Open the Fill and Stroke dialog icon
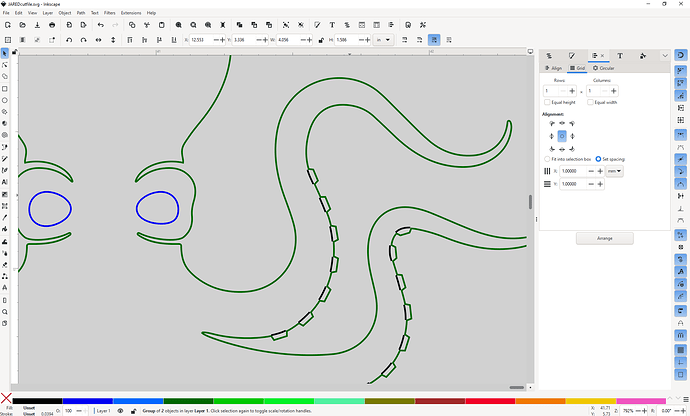This screenshot has height=416, width=690. (317, 25)
